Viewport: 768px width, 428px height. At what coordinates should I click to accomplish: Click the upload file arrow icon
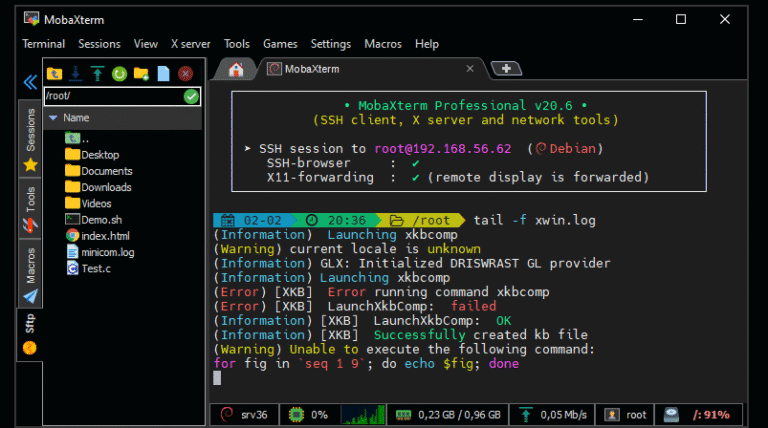point(97,73)
